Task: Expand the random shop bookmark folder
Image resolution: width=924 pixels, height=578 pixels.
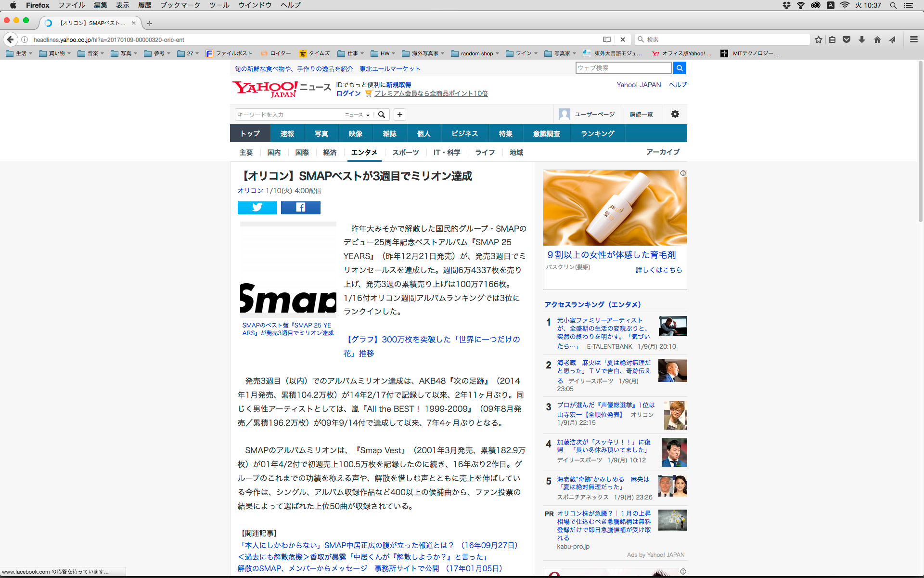Action: (x=475, y=53)
